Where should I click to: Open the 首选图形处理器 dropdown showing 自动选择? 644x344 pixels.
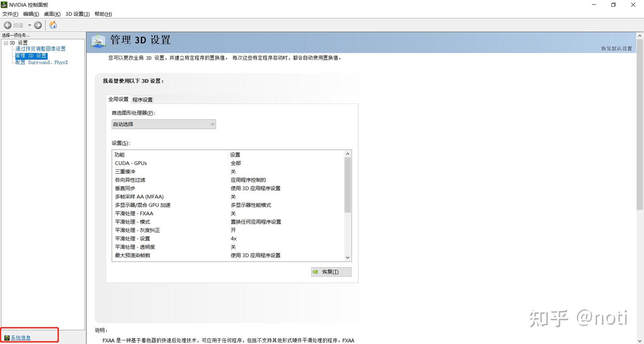(x=164, y=124)
